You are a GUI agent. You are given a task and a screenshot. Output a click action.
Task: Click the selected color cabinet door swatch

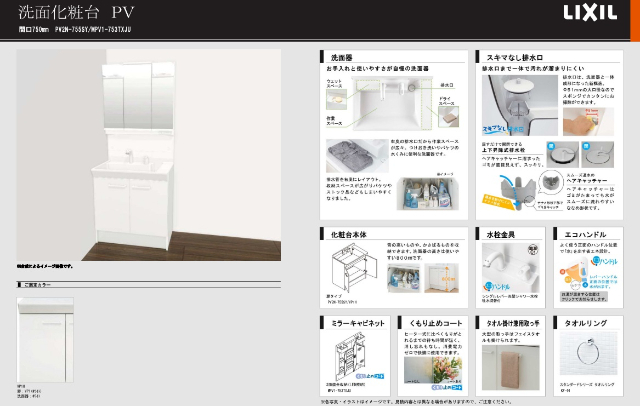tap(45, 340)
